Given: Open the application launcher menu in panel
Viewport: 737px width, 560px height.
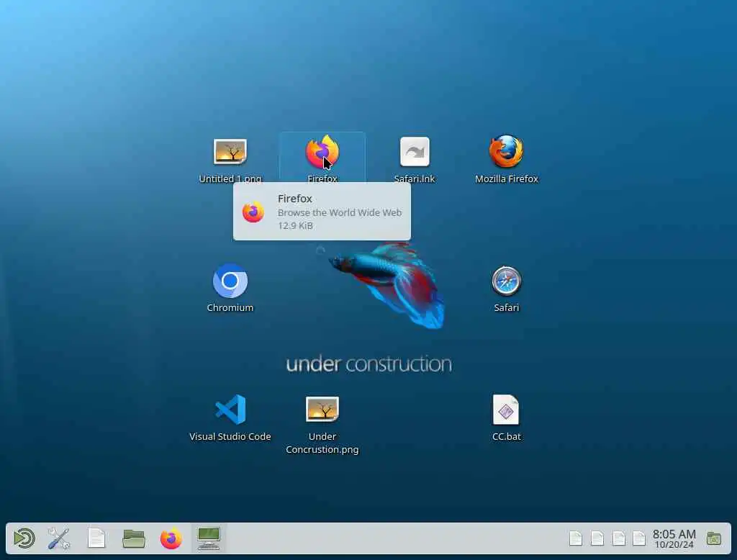Looking at the screenshot, I should tap(24, 538).
